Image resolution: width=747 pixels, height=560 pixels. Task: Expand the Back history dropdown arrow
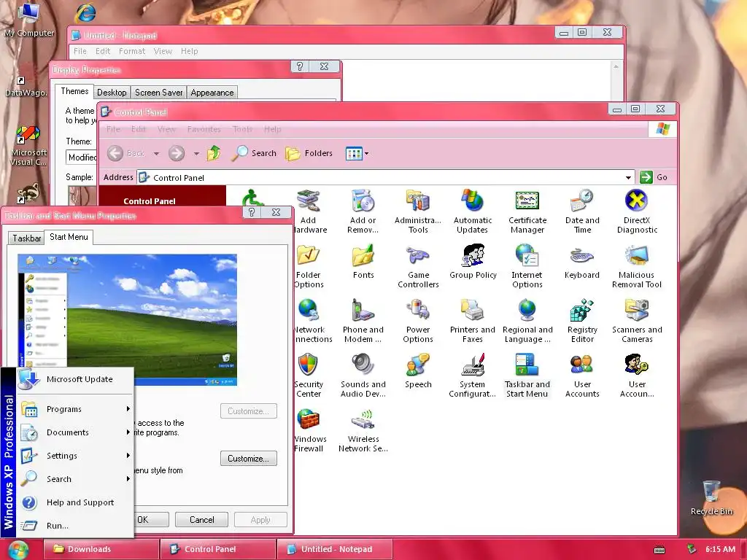156,153
